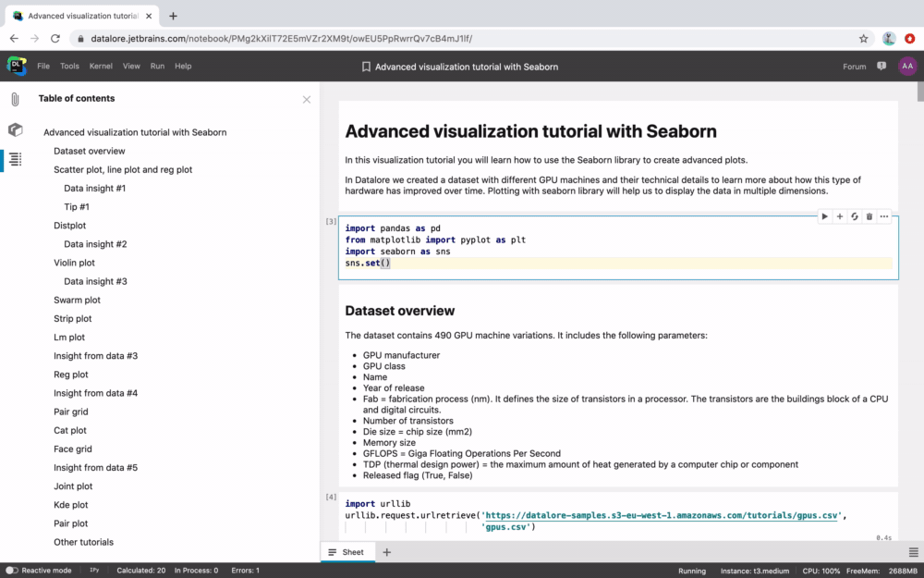The image size is (924, 578).
Task: Select the table of contents sidebar icon
Action: click(16, 159)
